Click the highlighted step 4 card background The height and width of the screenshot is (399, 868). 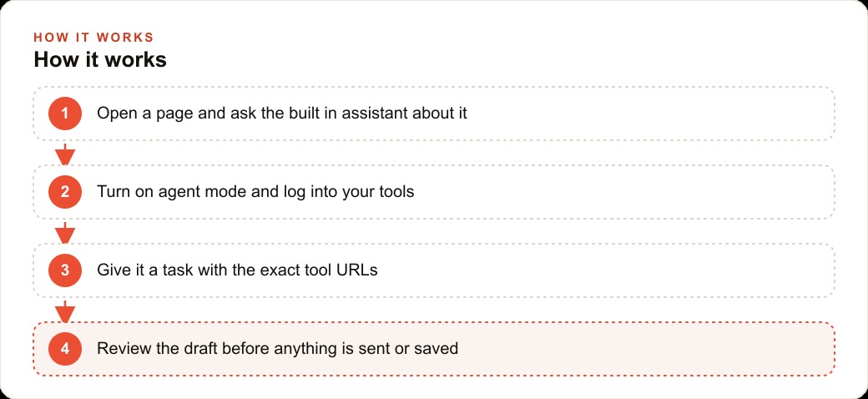(642, 349)
